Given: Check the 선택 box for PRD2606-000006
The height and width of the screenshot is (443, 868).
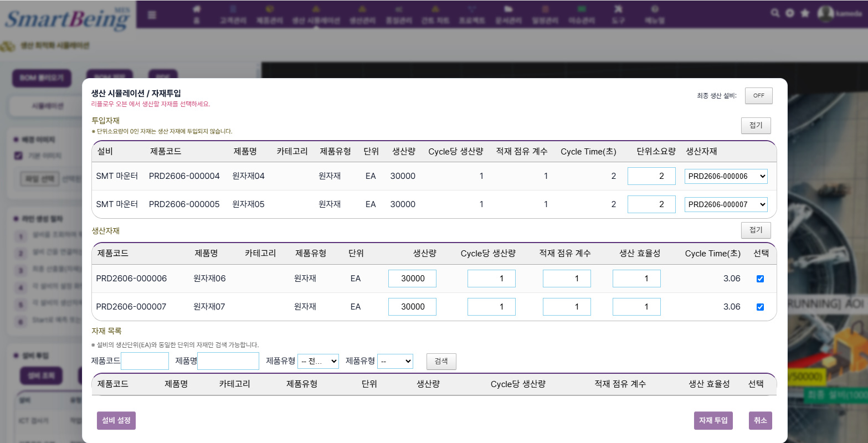Looking at the screenshot, I should pos(760,279).
